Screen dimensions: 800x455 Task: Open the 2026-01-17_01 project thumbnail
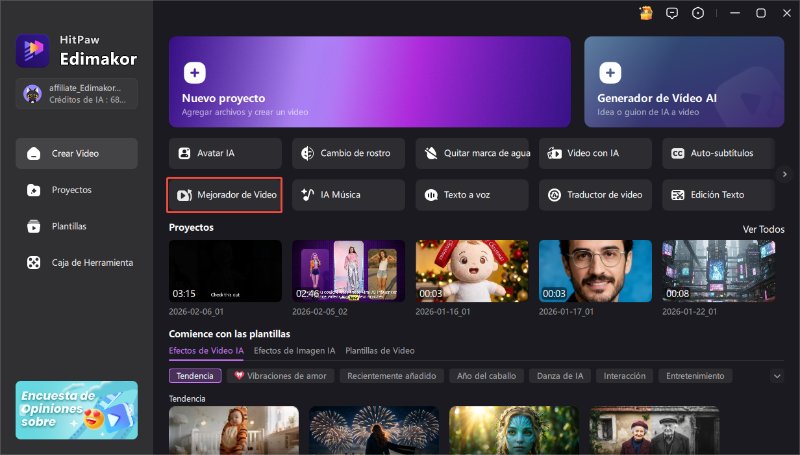[x=595, y=271]
